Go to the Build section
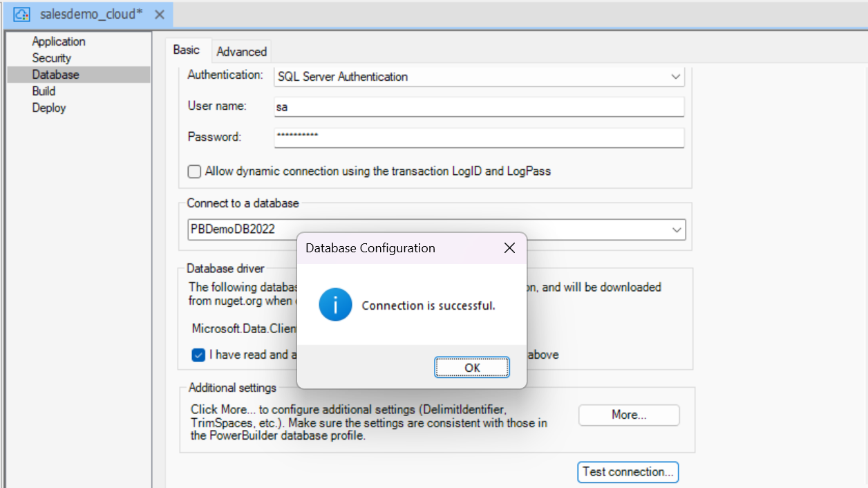This screenshot has width=868, height=488. pos(44,91)
